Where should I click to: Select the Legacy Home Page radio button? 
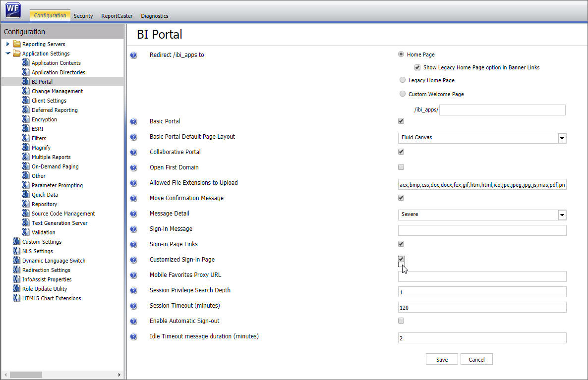click(402, 80)
